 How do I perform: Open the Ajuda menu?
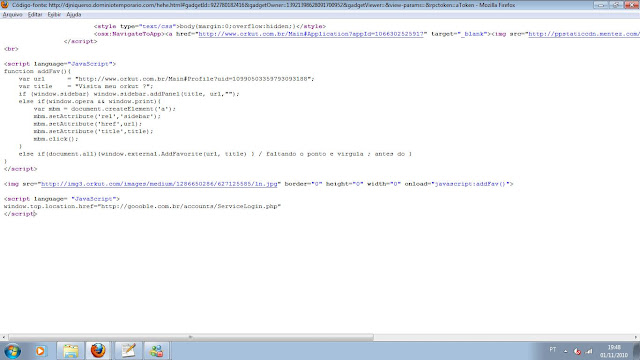73,14
